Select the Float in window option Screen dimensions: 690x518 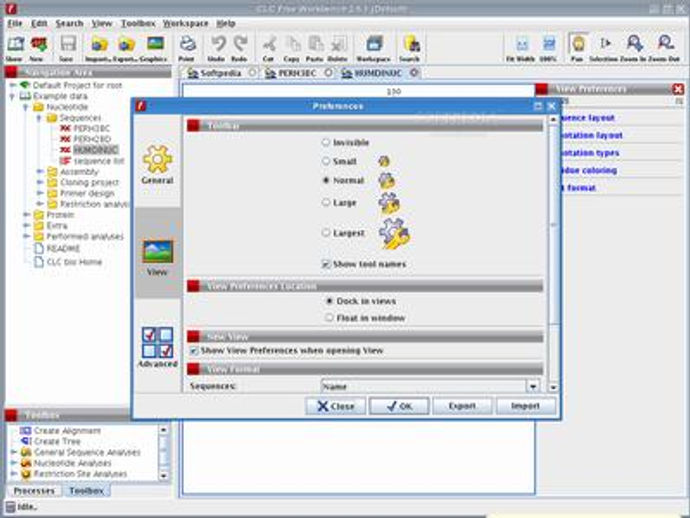coord(329,318)
